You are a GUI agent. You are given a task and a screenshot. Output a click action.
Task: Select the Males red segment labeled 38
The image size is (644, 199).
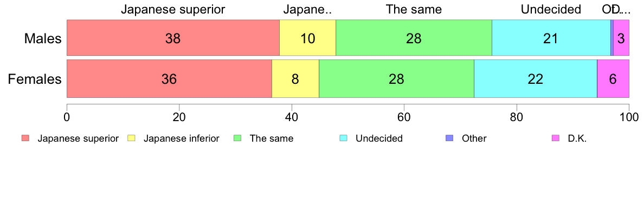coord(173,38)
